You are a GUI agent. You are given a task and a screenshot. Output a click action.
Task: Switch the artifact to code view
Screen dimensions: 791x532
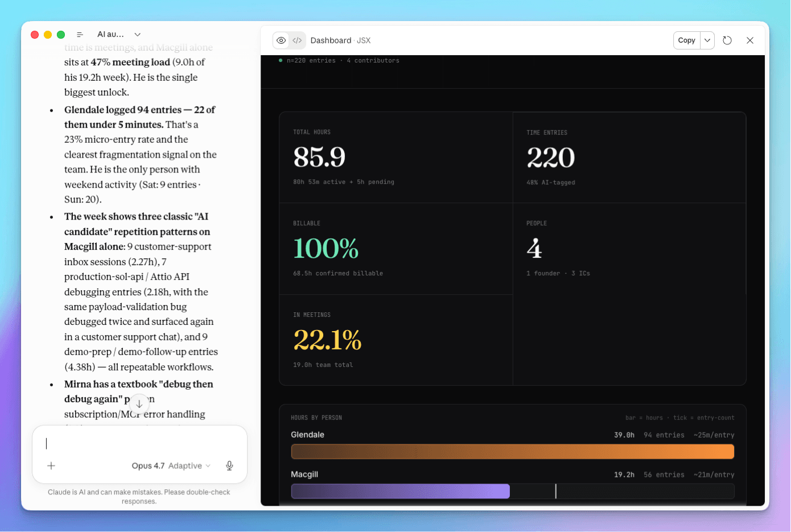[x=298, y=40]
